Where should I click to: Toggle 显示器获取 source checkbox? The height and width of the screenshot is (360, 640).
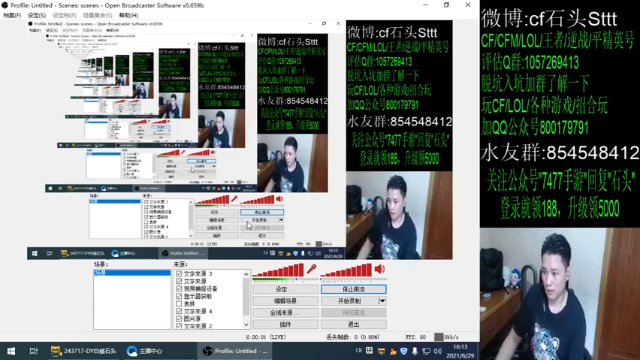point(179,296)
